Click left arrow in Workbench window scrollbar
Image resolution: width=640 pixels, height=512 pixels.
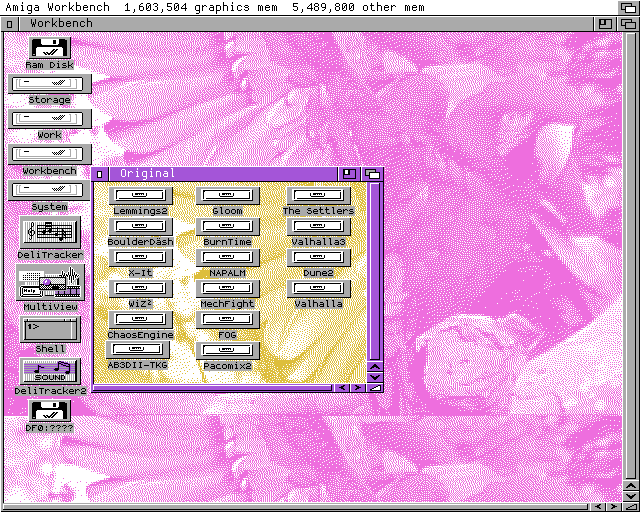click(x=598, y=507)
